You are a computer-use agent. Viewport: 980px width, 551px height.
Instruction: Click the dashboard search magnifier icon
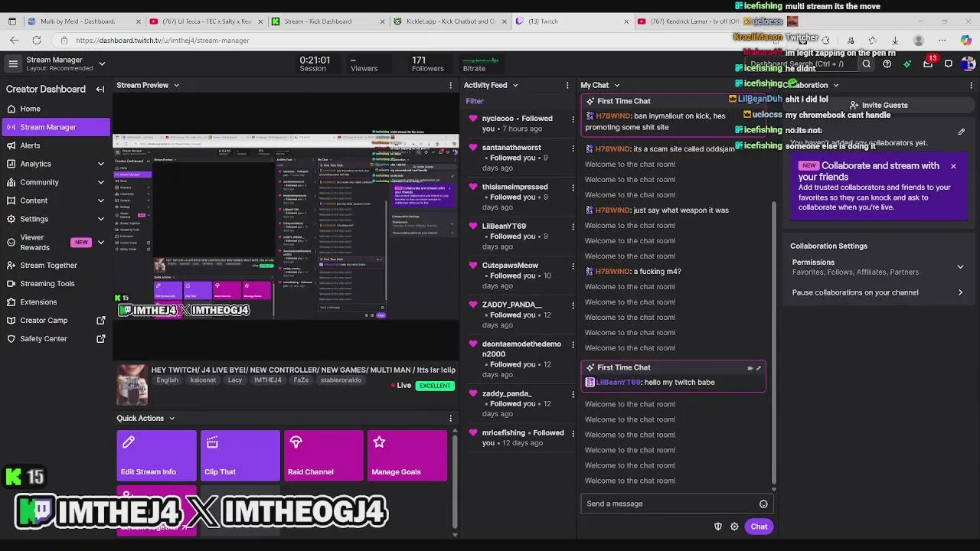tap(867, 64)
